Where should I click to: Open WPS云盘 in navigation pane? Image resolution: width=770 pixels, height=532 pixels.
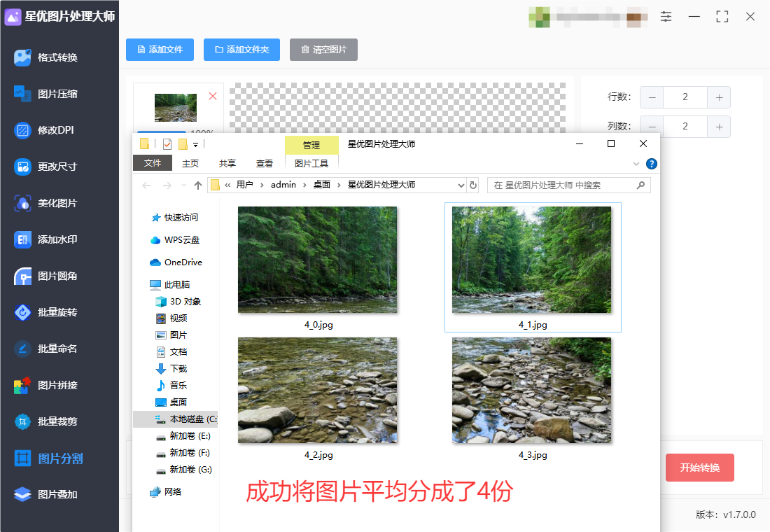pyautogui.click(x=175, y=240)
